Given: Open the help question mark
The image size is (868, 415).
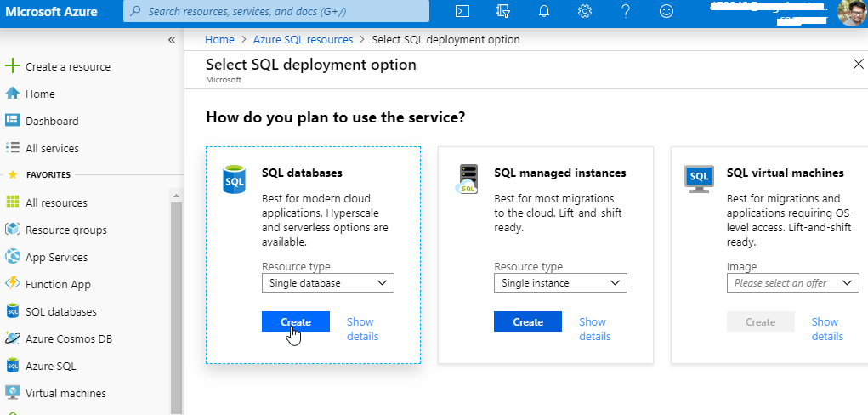Looking at the screenshot, I should pos(626,12).
